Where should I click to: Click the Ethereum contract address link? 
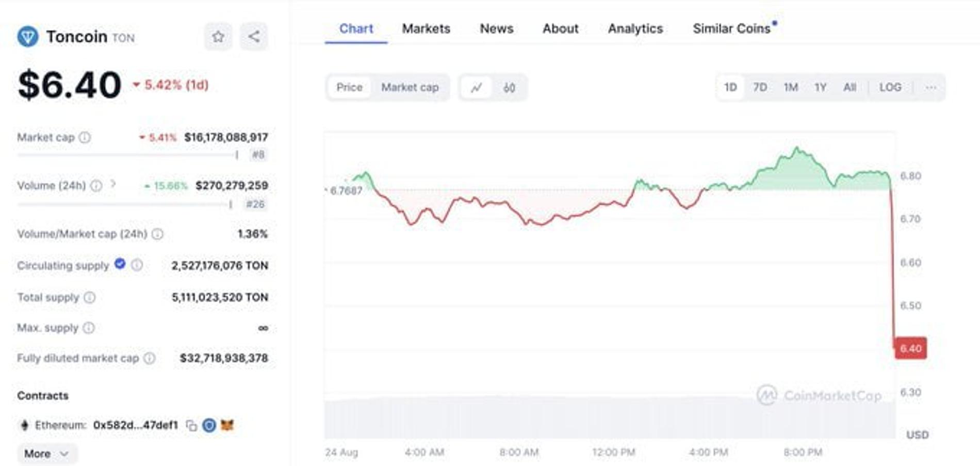click(x=135, y=425)
